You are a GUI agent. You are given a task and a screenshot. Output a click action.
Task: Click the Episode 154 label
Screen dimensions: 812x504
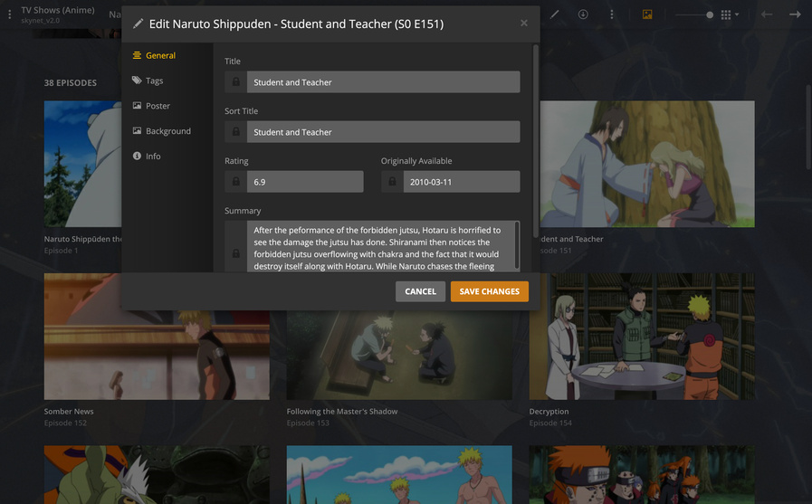coord(550,423)
